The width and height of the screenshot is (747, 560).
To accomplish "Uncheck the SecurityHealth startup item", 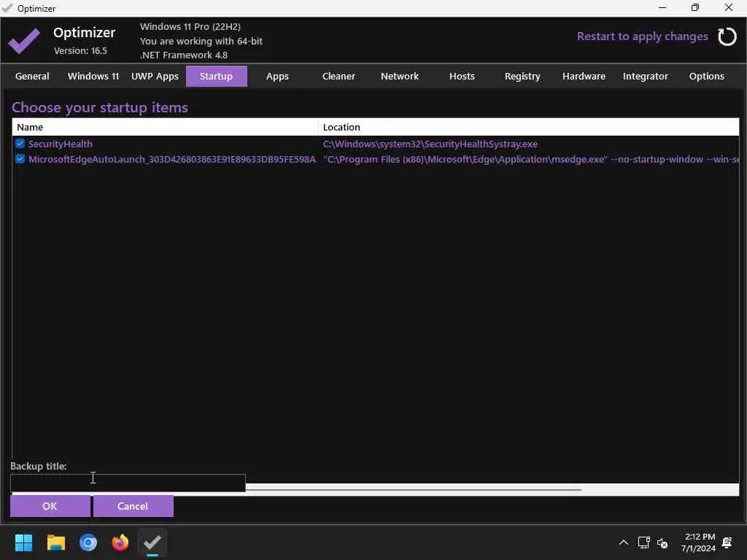I will (x=20, y=144).
